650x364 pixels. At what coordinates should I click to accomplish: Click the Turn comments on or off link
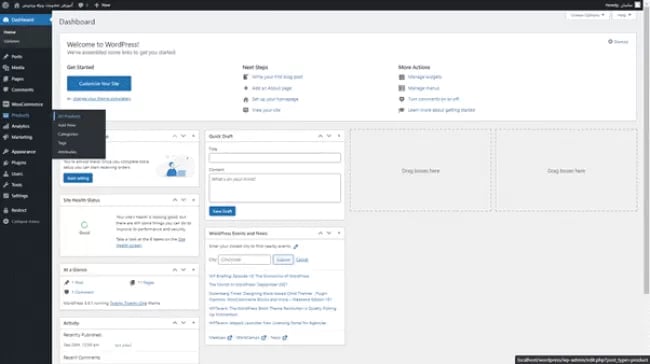point(433,99)
